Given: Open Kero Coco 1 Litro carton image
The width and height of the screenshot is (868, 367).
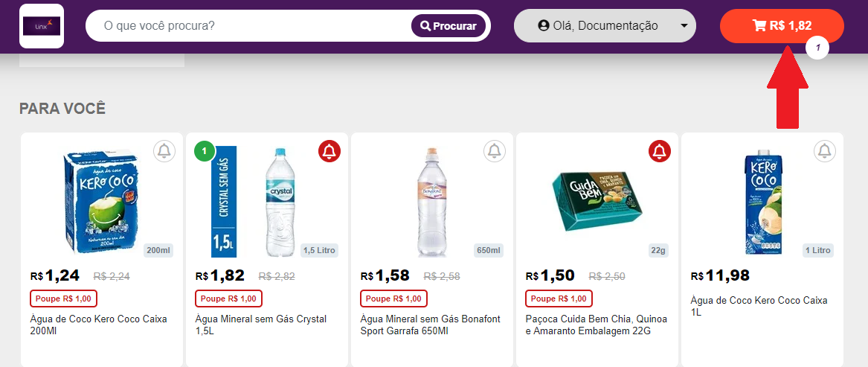Looking at the screenshot, I should [x=763, y=201].
